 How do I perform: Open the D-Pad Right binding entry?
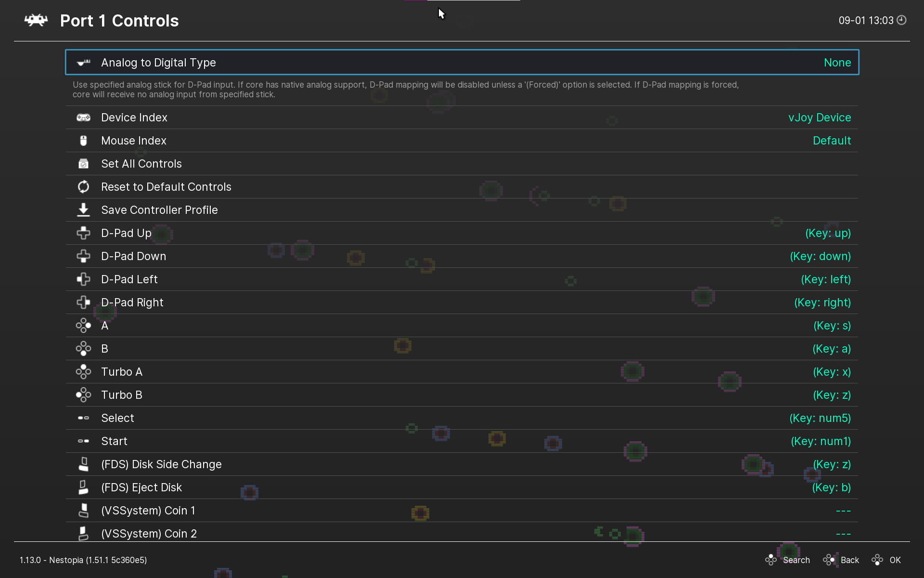click(132, 302)
